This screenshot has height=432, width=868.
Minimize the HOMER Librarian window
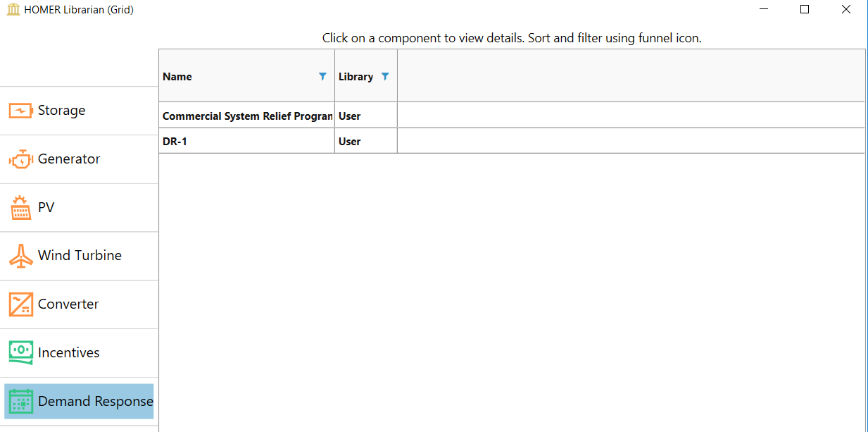click(x=763, y=10)
